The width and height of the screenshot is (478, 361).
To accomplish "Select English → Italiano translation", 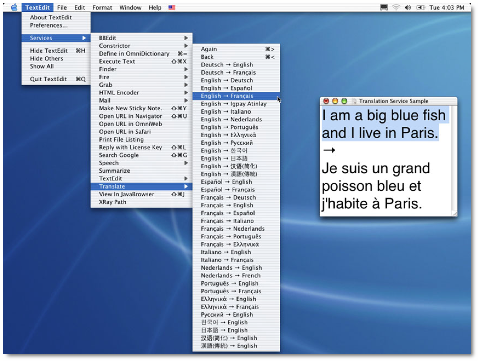I will (236, 112).
